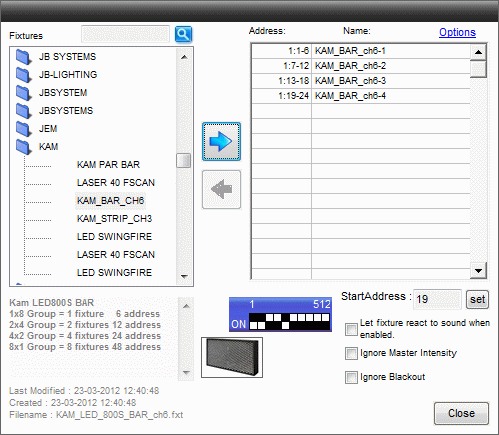Viewport: 499px width, 435px height.
Task: Check the Ignore Blackout option
Action: click(351, 377)
